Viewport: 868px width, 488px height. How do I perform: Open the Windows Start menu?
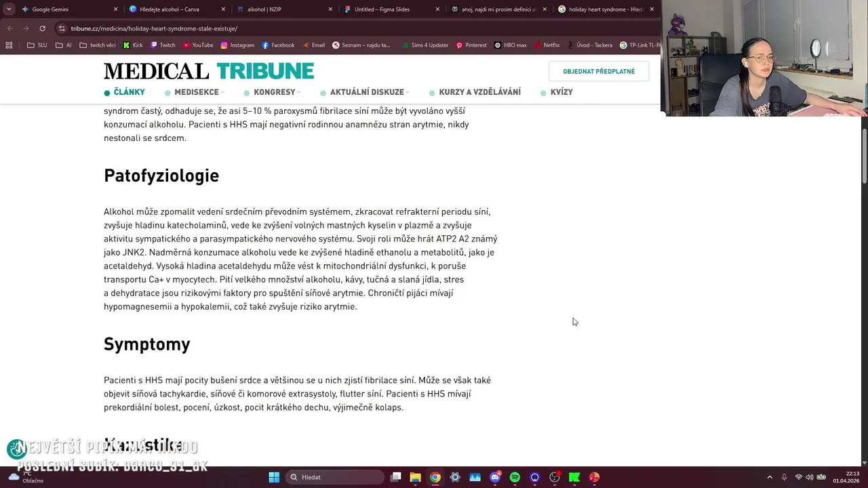pyautogui.click(x=274, y=477)
